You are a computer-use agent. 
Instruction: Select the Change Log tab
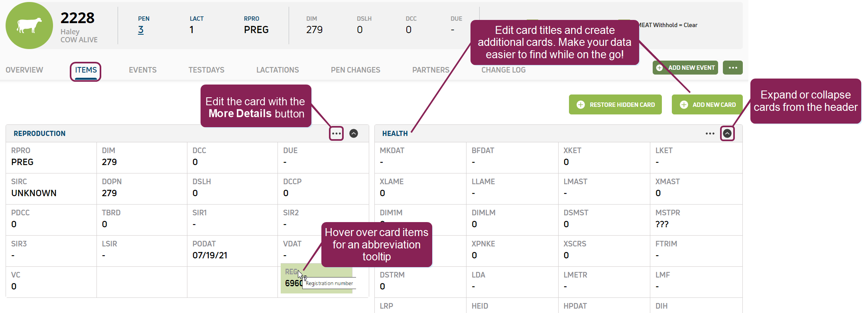click(504, 70)
